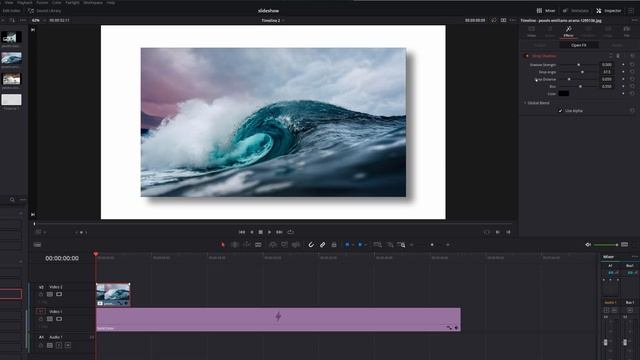Play forward button
Viewport: 640px width, 360px height.
pyautogui.click(x=269, y=232)
